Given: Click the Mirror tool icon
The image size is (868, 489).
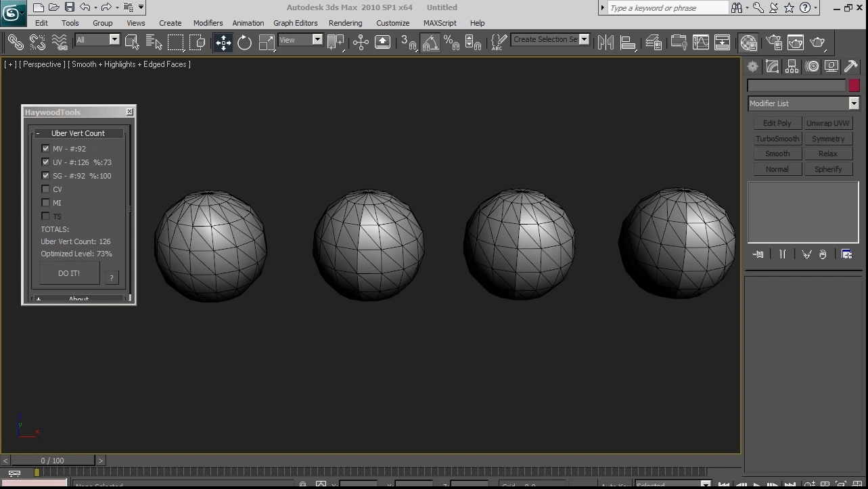Looking at the screenshot, I should (x=606, y=43).
